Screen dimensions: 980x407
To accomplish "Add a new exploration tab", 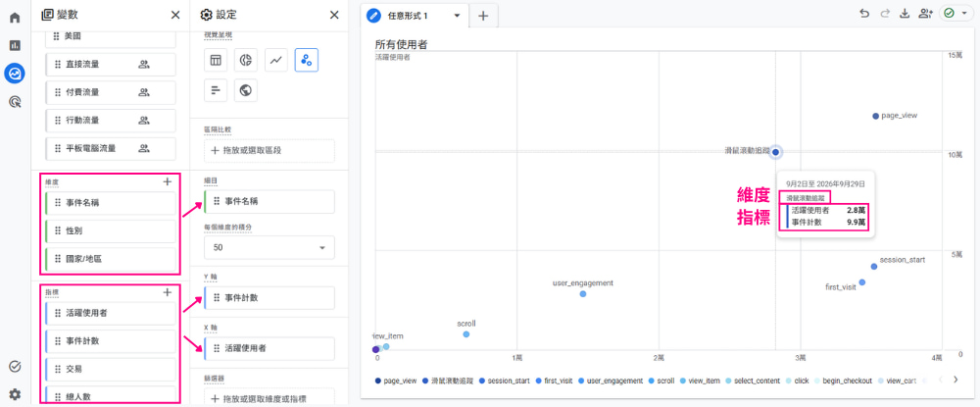I will click(x=483, y=16).
